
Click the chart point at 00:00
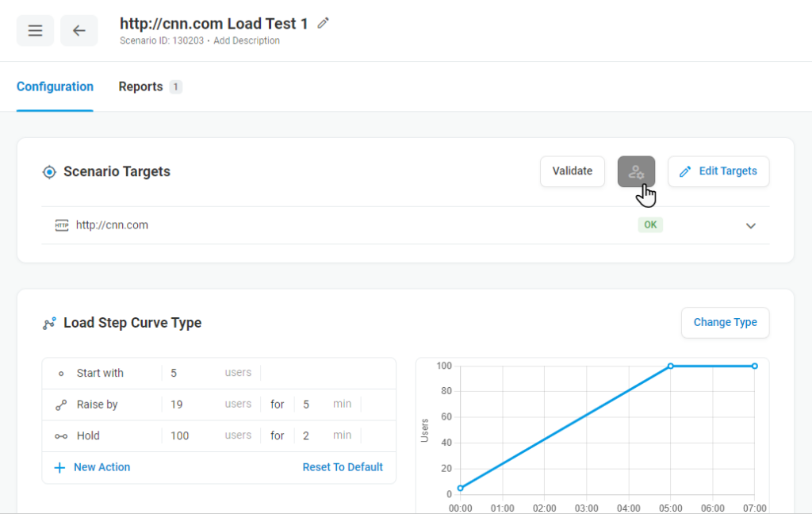pyautogui.click(x=461, y=488)
